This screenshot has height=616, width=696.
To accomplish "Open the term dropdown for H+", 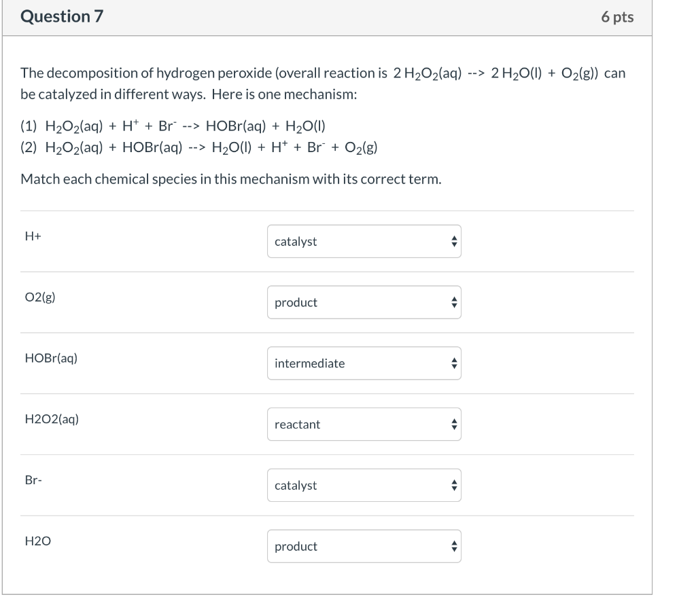I will pyautogui.click(x=364, y=241).
